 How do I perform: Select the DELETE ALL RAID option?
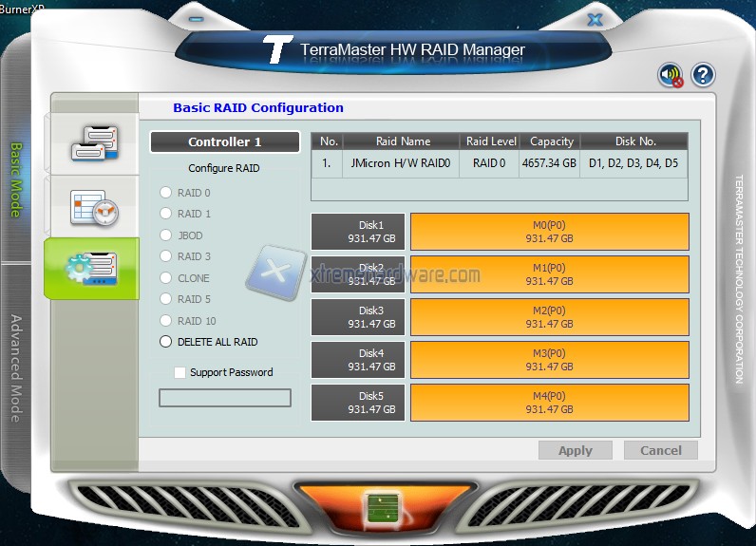(x=166, y=342)
